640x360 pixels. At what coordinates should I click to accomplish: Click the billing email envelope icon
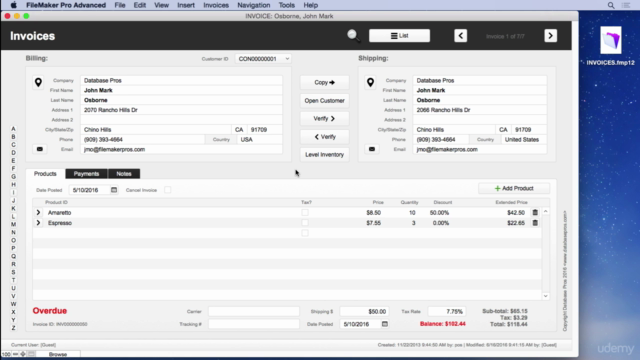click(x=40, y=149)
